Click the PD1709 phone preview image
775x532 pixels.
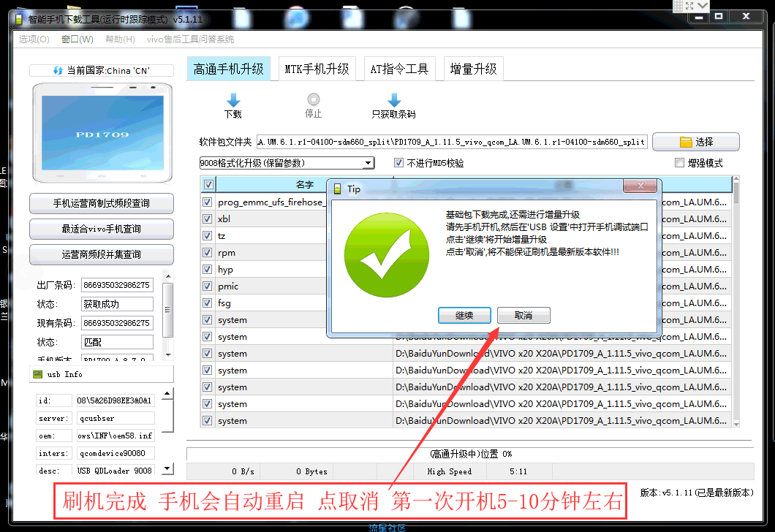coord(102,134)
